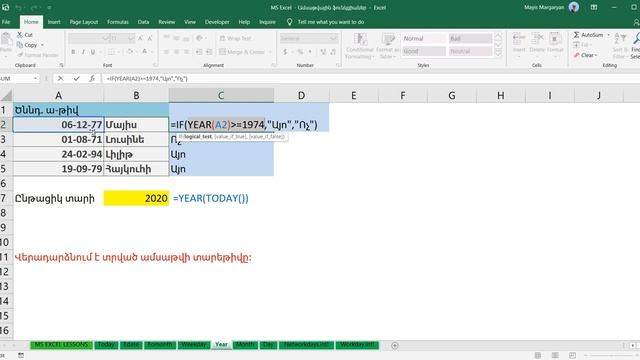Image resolution: width=640 pixels, height=360 pixels.
Task: Click the Merge & Center button
Action: click(x=242, y=52)
